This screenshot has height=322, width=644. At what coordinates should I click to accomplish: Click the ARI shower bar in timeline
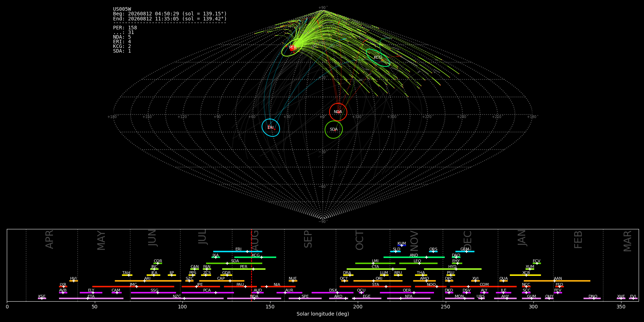pyautogui.click(x=148, y=281)
